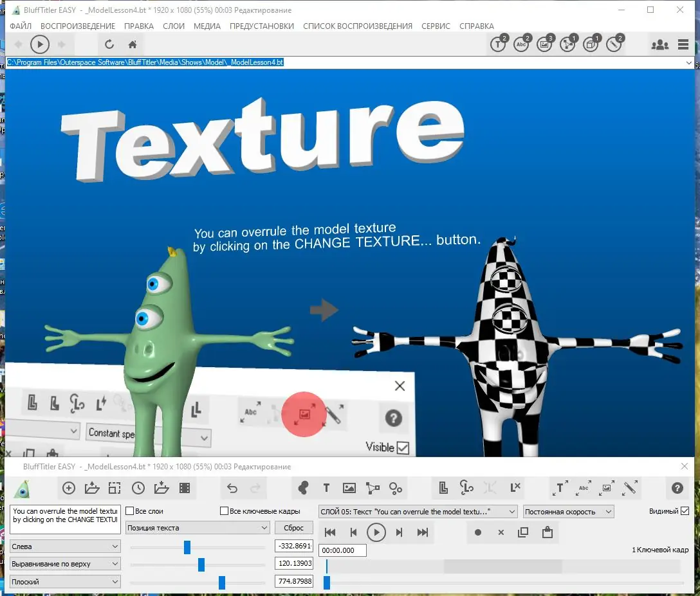700x596 pixels.
Task: Add a new picture layer
Action: (x=349, y=488)
